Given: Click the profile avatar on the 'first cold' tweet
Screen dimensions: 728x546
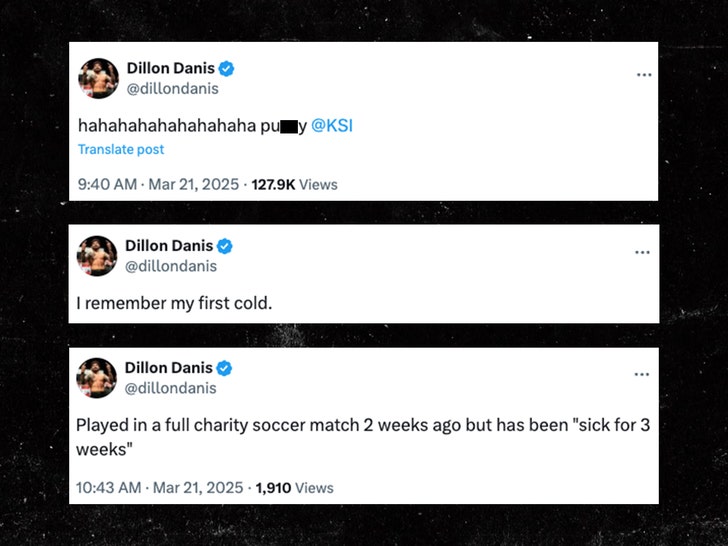Looking at the screenshot, I should click(97, 256).
